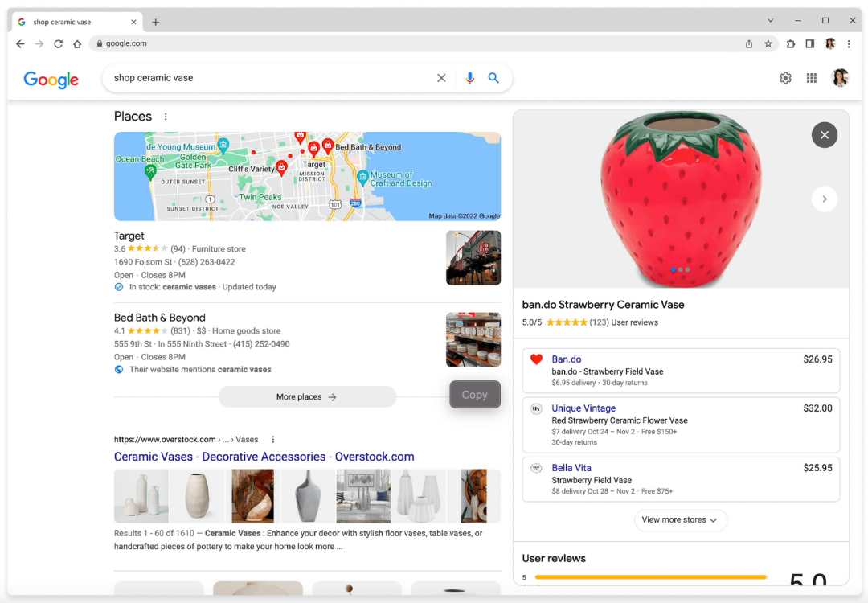Open the brown swirl vase thumbnail

pyautogui.click(x=252, y=496)
